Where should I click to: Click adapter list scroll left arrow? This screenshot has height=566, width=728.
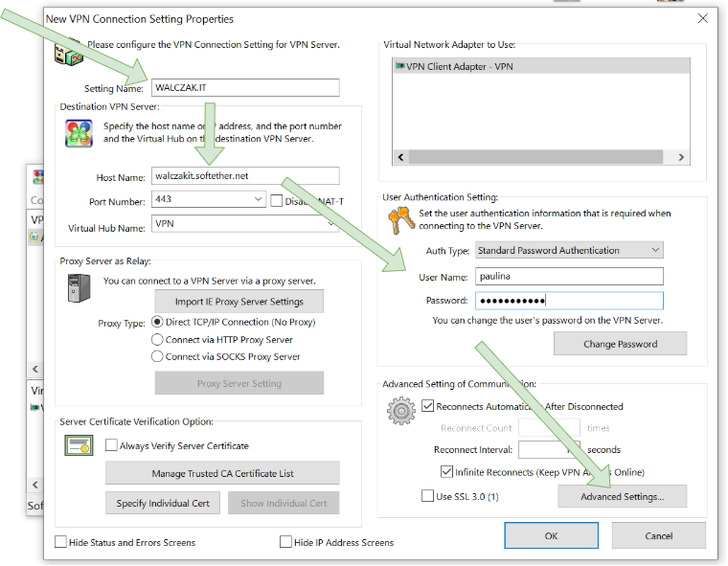[x=400, y=157]
